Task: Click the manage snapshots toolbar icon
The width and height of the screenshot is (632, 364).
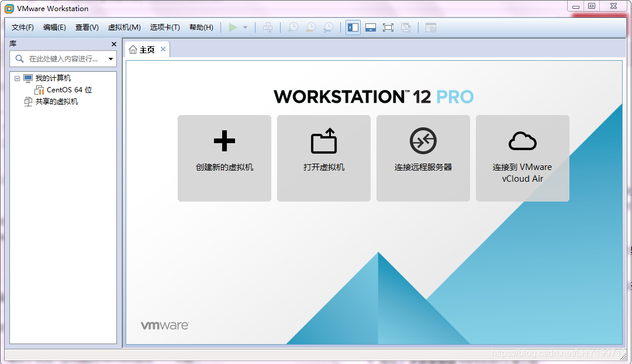Action: coord(329,27)
